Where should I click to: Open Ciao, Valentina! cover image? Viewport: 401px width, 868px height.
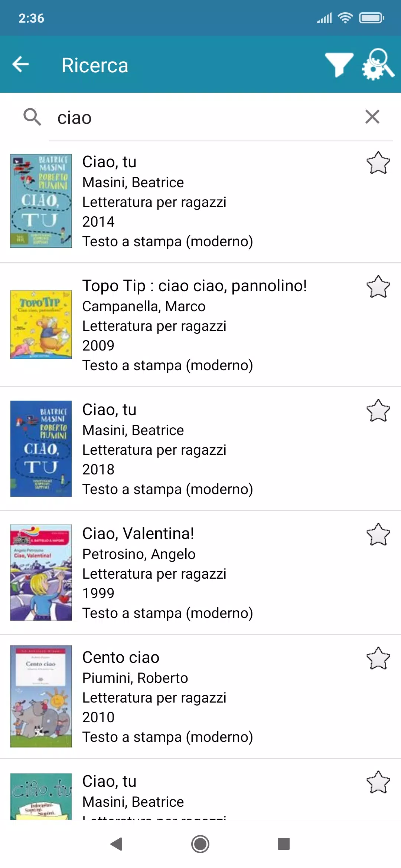(41, 572)
